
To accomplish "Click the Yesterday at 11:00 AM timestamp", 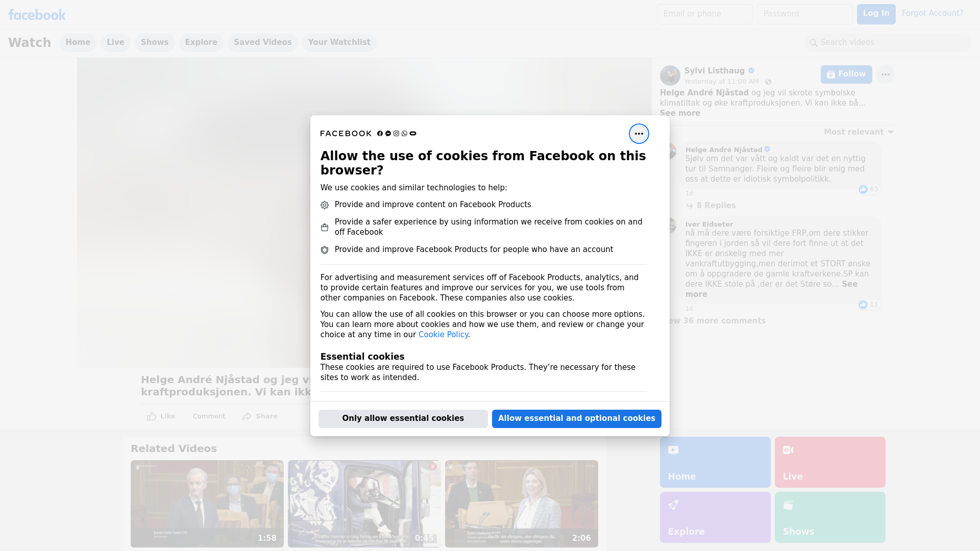I will click(721, 82).
